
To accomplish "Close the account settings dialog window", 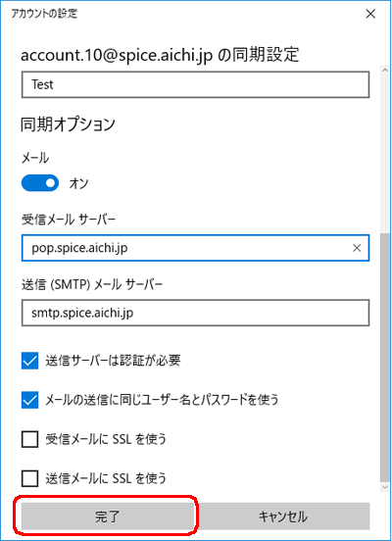I will point(370,14).
